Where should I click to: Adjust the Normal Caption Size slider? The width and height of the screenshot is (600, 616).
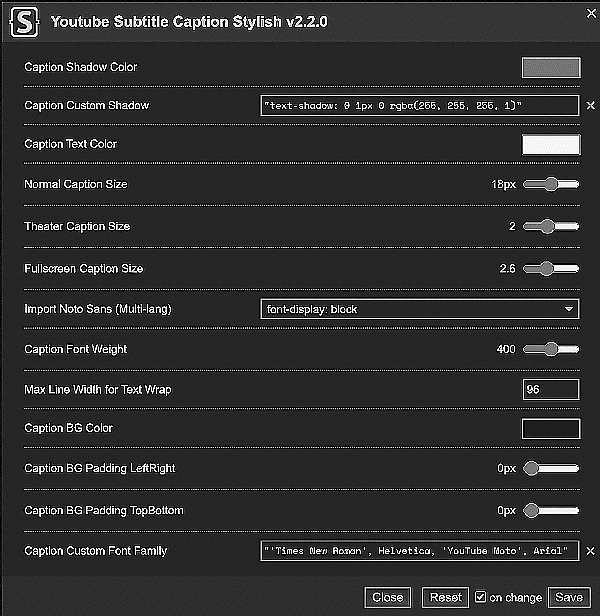551,184
